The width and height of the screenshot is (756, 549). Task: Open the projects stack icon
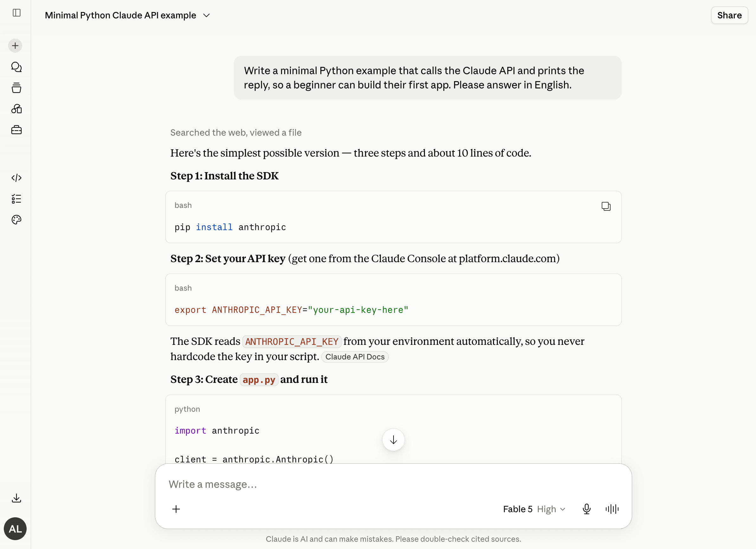[x=16, y=88]
